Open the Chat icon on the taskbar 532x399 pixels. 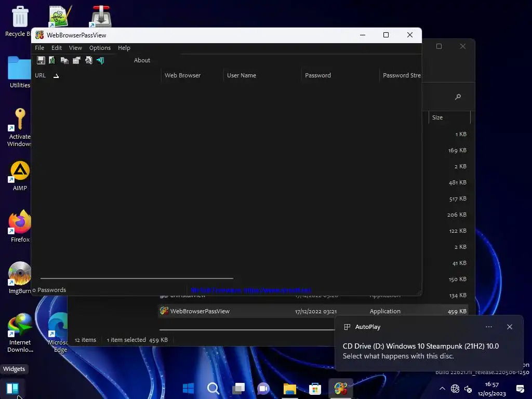pyautogui.click(x=263, y=388)
